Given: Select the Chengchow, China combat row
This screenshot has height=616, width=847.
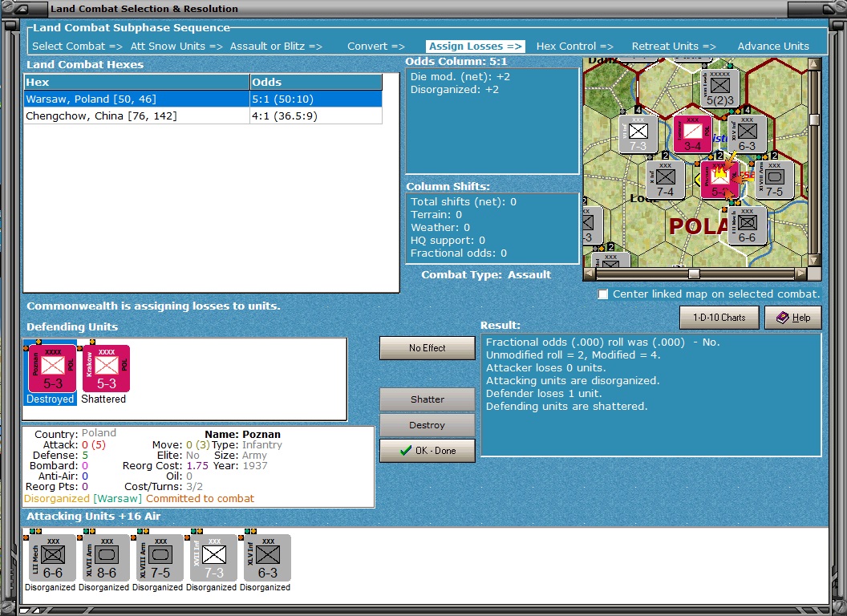Looking at the screenshot, I should [203, 115].
